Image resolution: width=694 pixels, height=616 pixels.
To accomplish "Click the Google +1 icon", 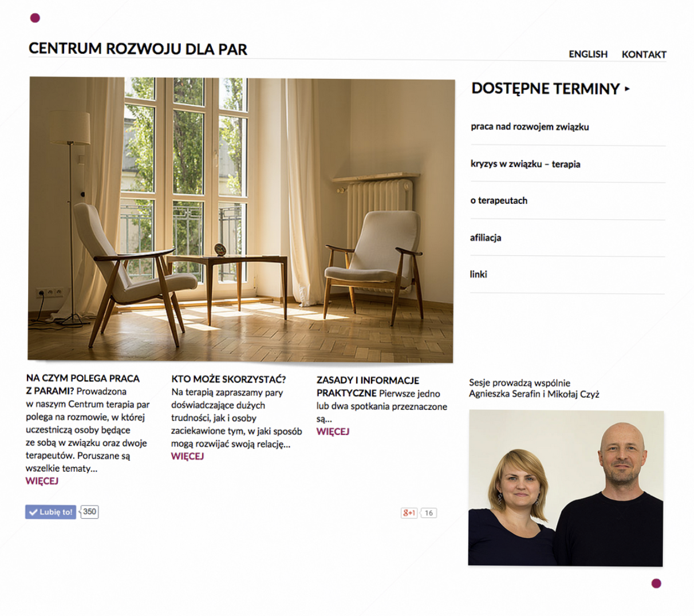I will tap(409, 513).
